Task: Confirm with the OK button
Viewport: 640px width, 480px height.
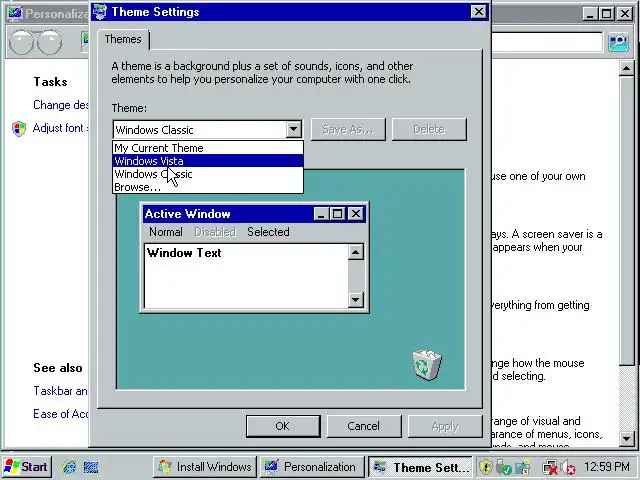Action: (283, 426)
